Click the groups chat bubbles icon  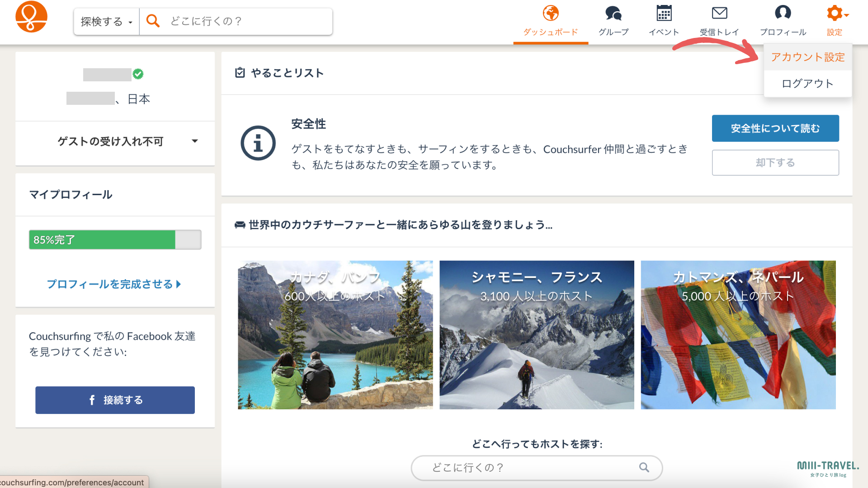click(x=613, y=13)
